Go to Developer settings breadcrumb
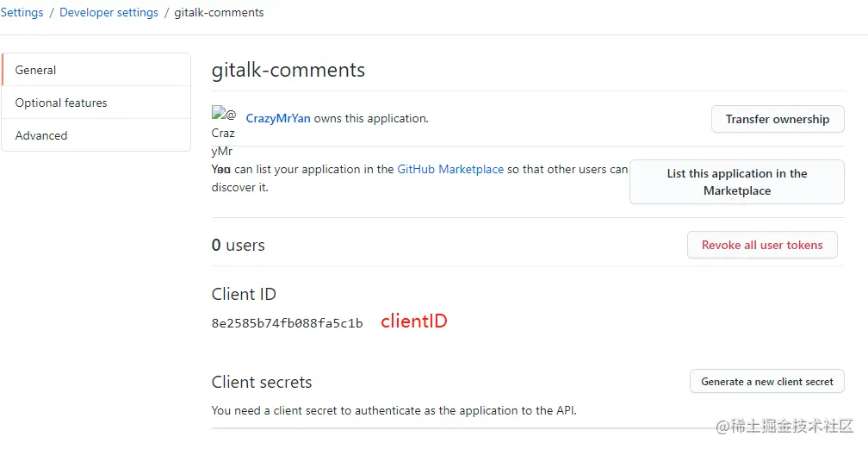Image resolution: width=868 pixels, height=449 pixels. tap(108, 13)
